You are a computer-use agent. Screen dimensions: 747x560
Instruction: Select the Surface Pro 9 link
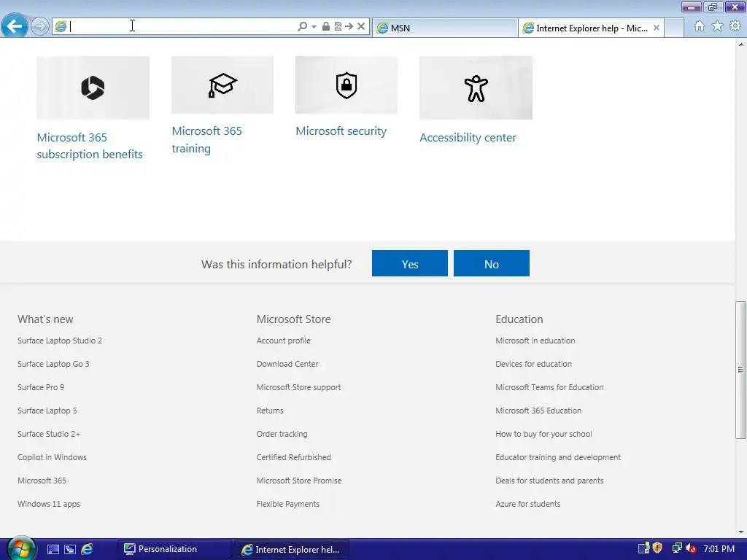pyautogui.click(x=41, y=387)
